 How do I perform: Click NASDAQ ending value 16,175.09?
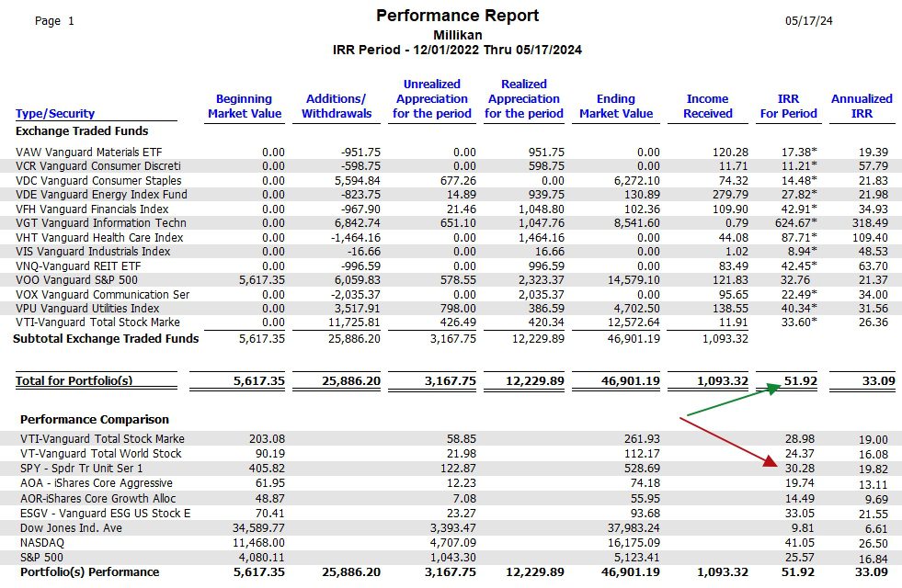pos(634,543)
